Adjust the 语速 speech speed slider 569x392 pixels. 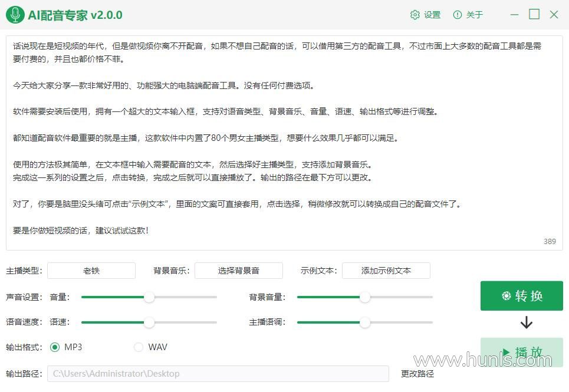coord(149,322)
